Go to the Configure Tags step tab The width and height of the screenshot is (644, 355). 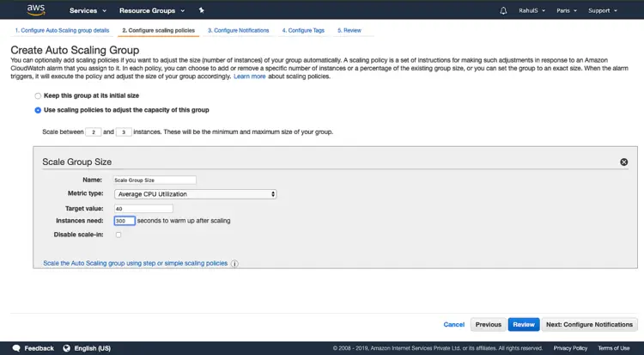tap(303, 30)
